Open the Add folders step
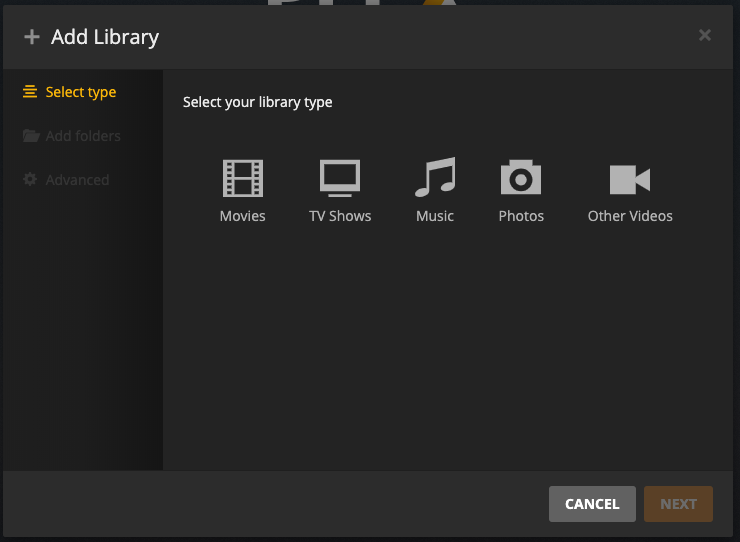 [x=83, y=136]
